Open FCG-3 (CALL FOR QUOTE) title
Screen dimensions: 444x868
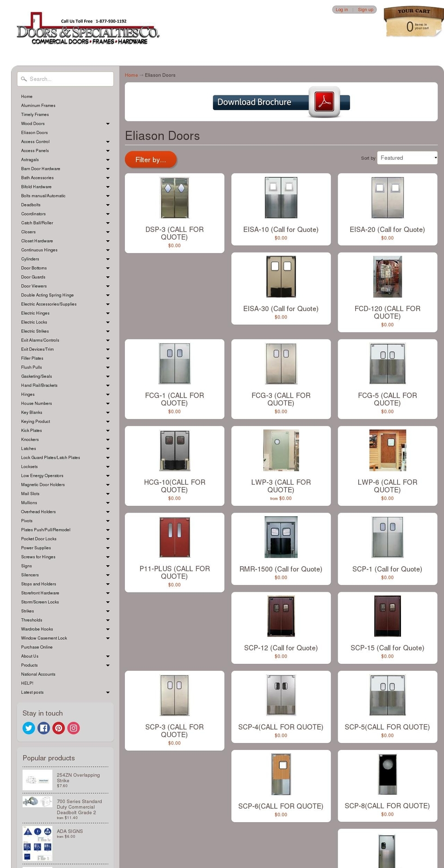point(281,399)
